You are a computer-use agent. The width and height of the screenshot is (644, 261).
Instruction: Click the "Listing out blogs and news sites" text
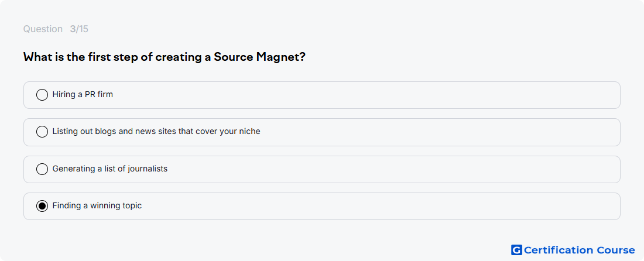click(x=156, y=132)
